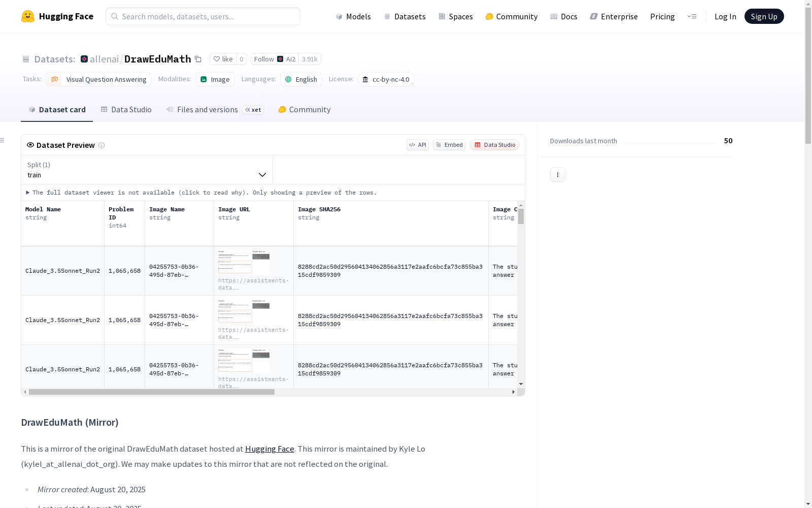Open the navigation overflow menu icon
This screenshot has width=812, height=508.
pos(692,16)
